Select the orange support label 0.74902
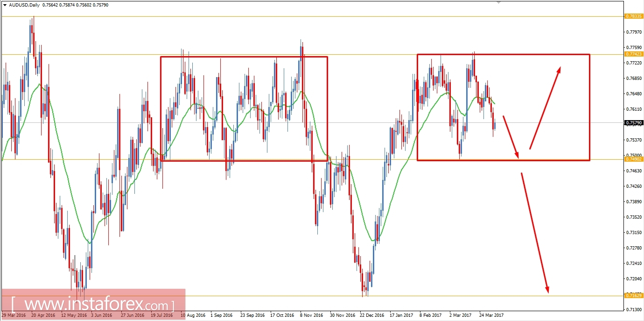This screenshot has width=644, height=321. pos(633,159)
